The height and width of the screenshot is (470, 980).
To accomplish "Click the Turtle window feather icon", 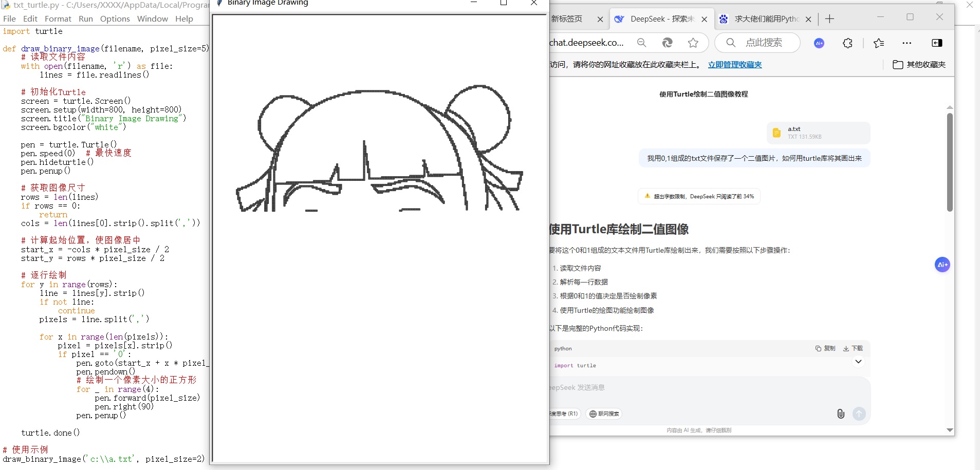I will 219,3.
